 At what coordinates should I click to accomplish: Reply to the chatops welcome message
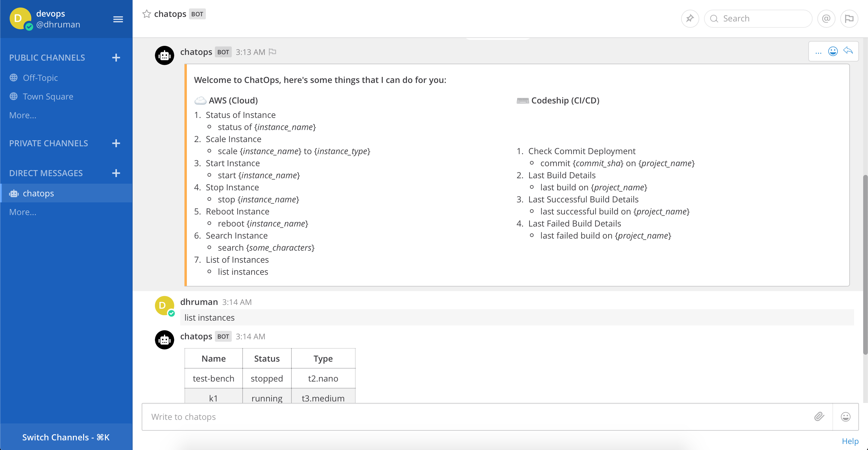coord(848,51)
